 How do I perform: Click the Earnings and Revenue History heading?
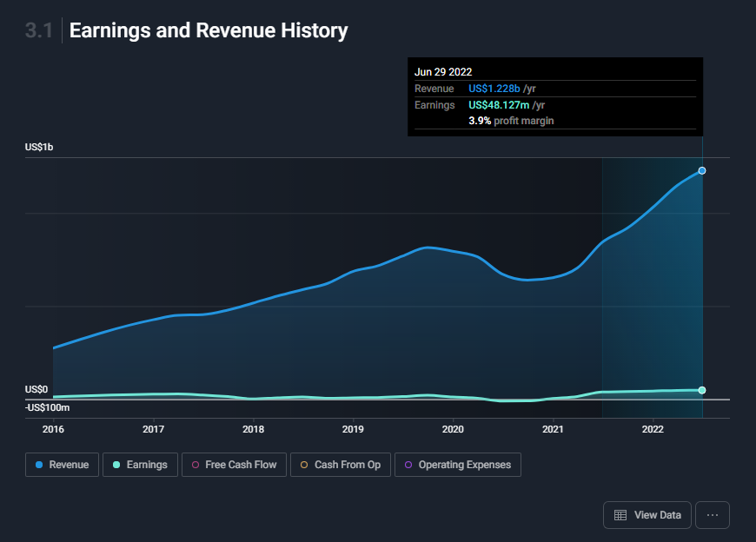pyautogui.click(x=209, y=30)
